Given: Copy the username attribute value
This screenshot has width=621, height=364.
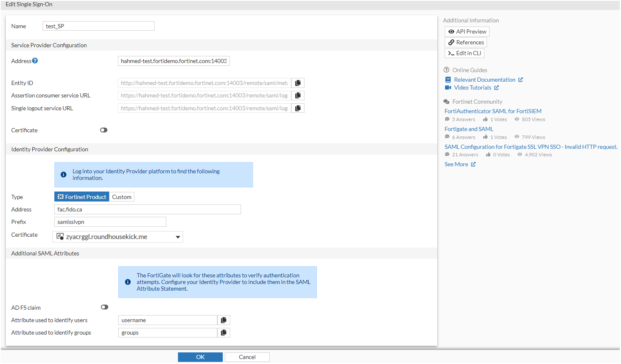Looking at the screenshot, I should 224,320.
